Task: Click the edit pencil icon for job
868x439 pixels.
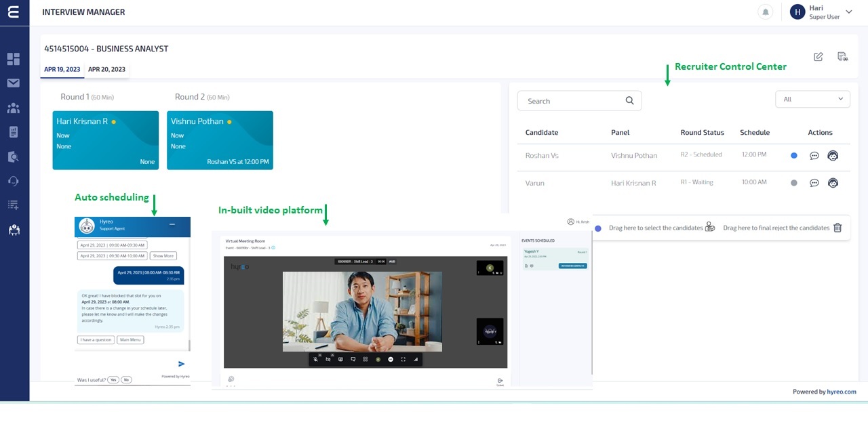Action: pos(818,57)
